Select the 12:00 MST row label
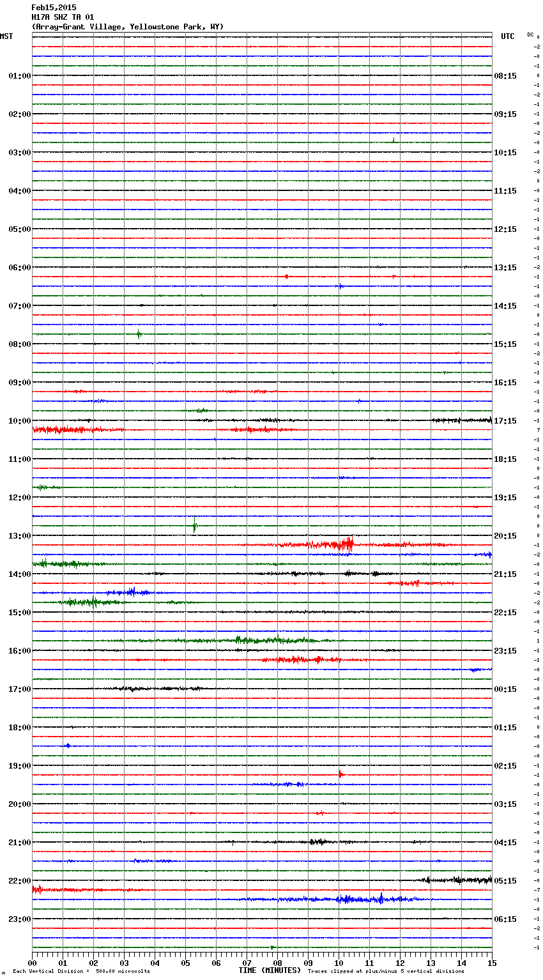543x980 pixels. click(20, 498)
